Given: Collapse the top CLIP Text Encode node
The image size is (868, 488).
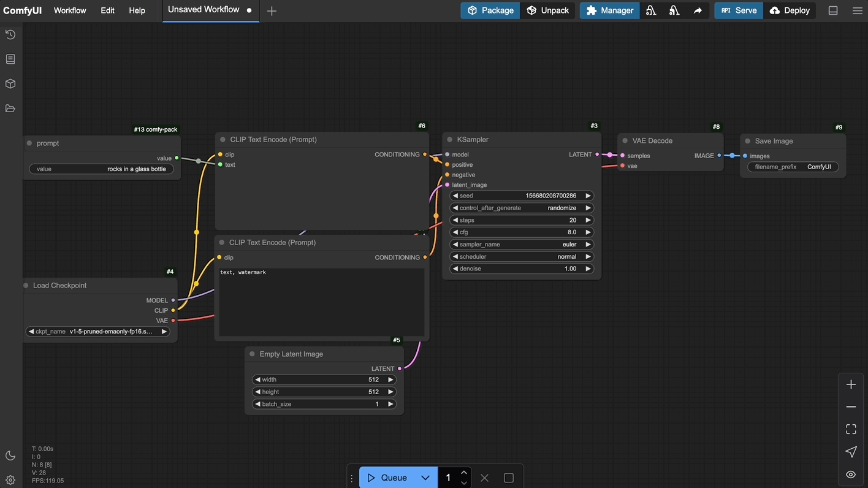Looking at the screenshot, I should click(223, 140).
